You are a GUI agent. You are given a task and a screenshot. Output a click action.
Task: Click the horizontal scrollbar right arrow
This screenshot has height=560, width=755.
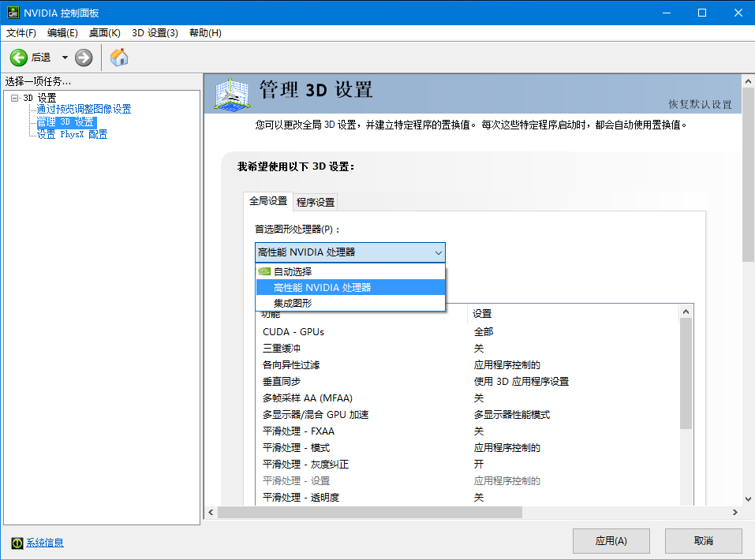point(734,513)
